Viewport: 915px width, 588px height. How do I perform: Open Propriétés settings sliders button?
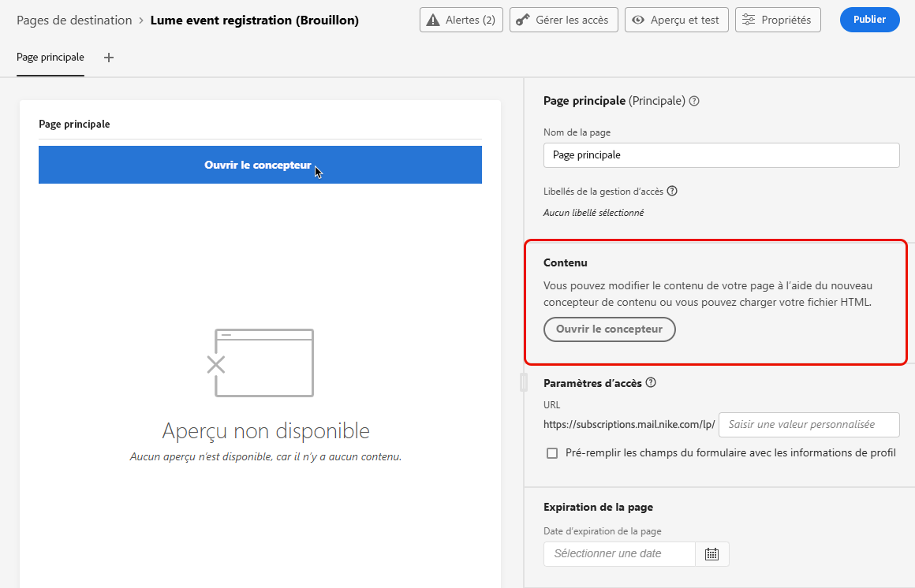[x=778, y=20]
